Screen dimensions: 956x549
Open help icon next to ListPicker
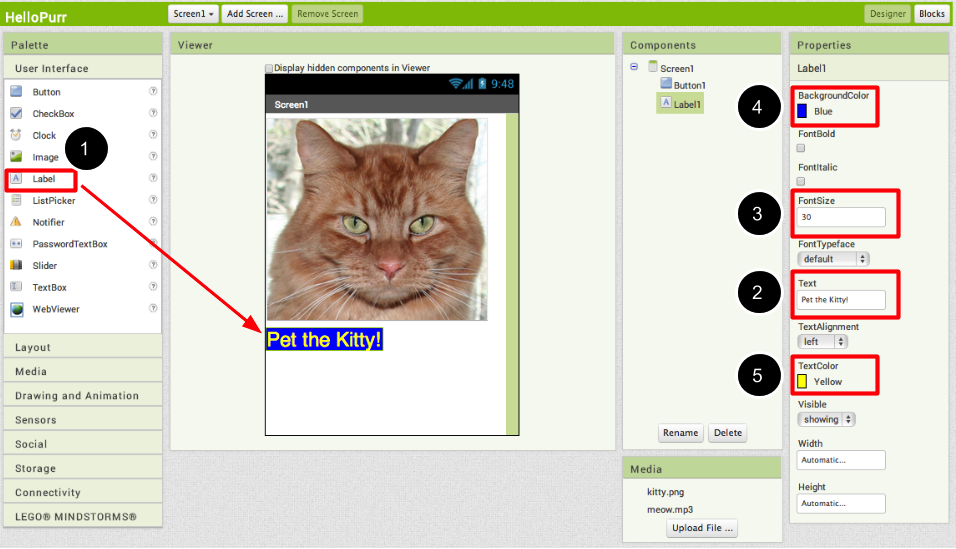pyautogui.click(x=153, y=199)
